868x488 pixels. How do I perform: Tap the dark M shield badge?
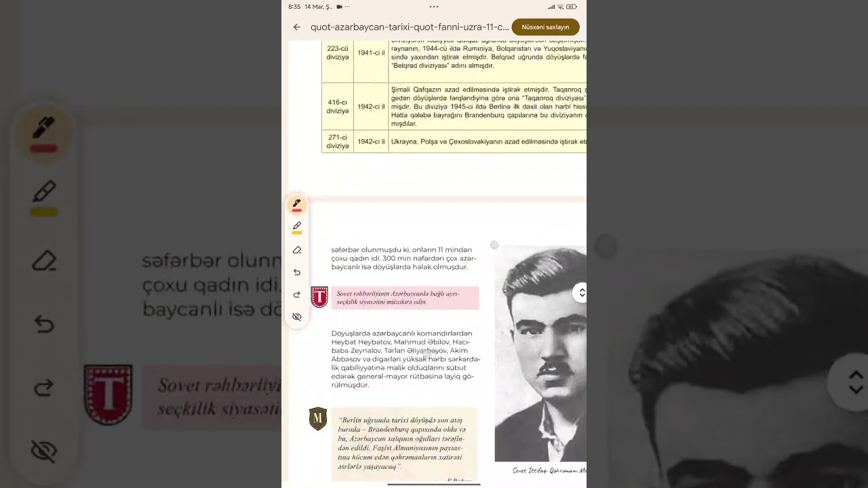pos(318,419)
